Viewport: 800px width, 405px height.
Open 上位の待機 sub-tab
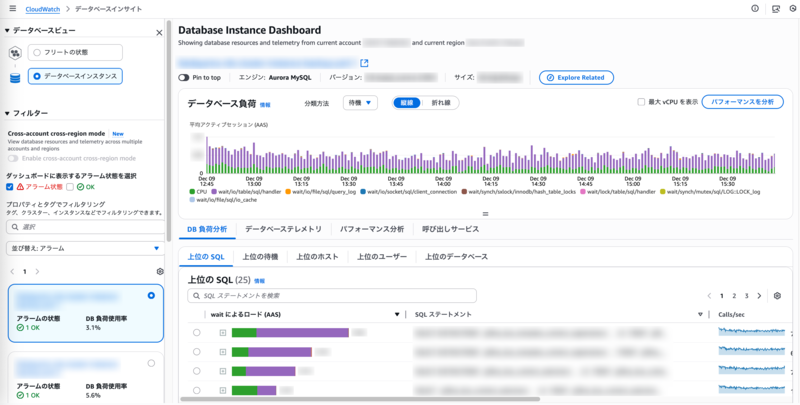point(260,257)
